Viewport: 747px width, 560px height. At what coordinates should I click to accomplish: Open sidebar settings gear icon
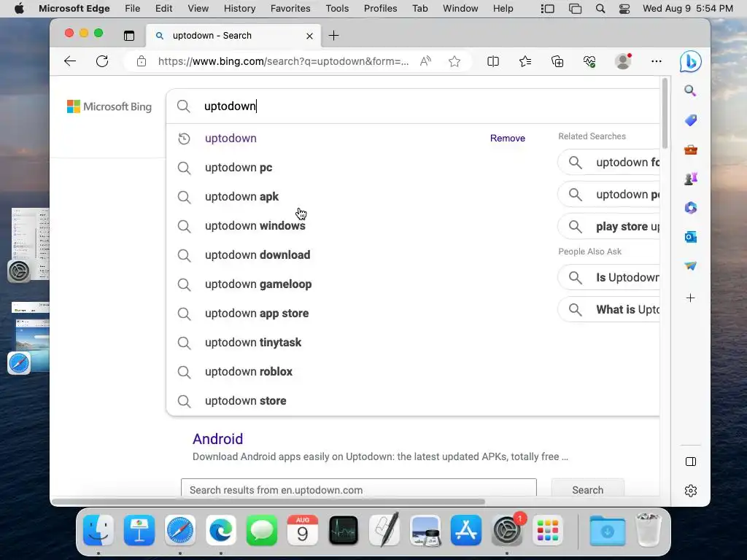[690, 491]
